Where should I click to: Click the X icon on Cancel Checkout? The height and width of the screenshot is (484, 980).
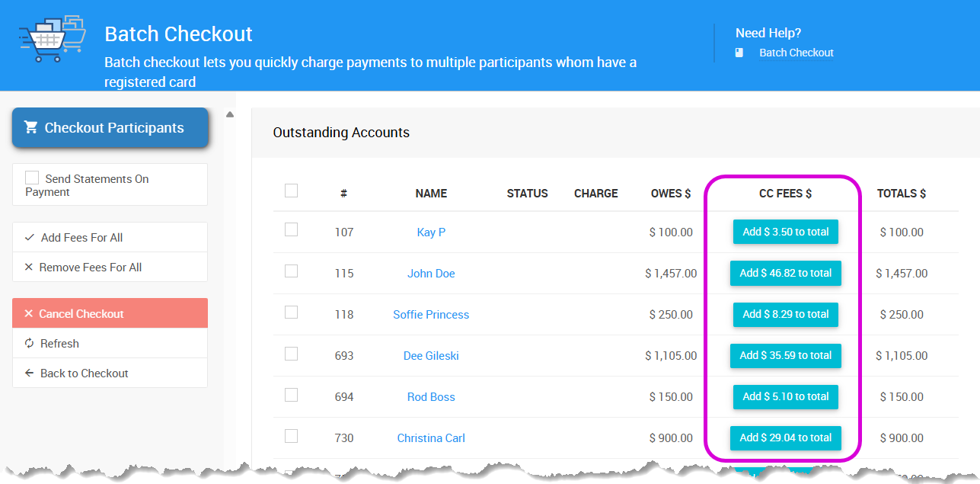point(29,314)
